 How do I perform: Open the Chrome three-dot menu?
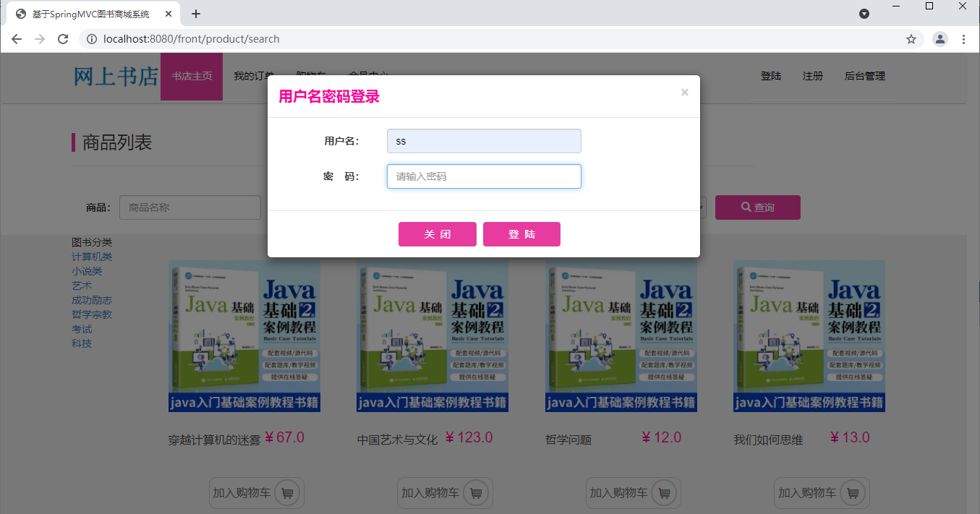click(964, 39)
